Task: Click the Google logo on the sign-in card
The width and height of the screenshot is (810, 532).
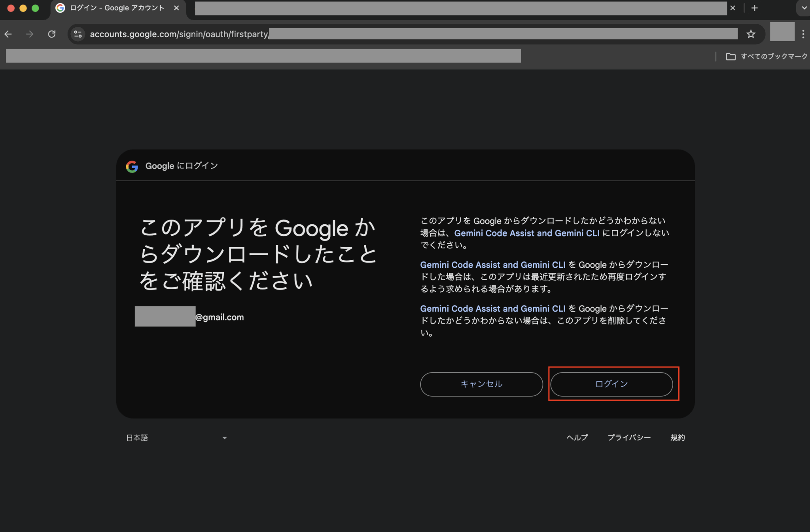Action: (x=132, y=166)
